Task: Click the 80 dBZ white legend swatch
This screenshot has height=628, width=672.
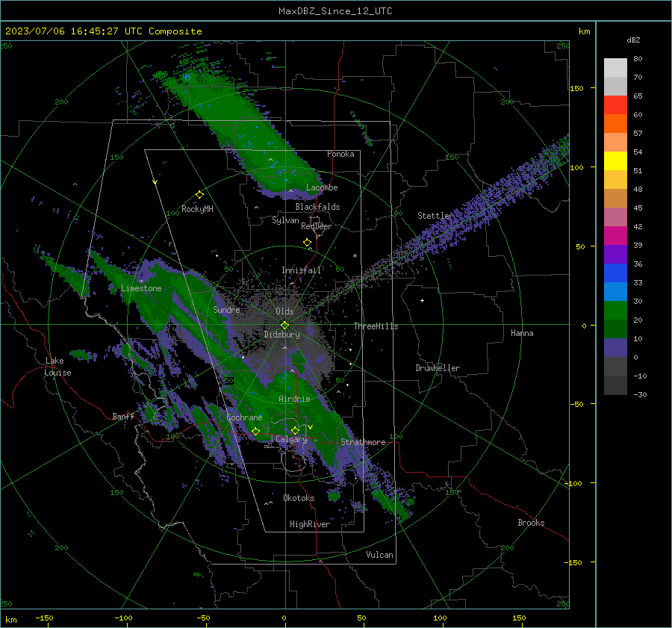Action: pyautogui.click(x=615, y=68)
